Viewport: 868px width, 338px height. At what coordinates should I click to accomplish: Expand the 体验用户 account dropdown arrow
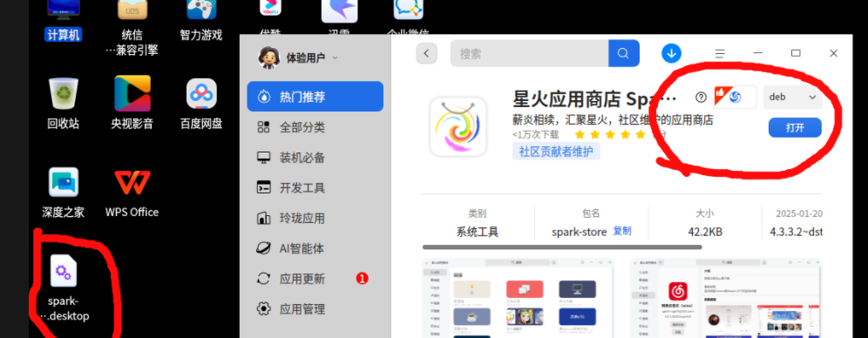(x=335, y=57)
